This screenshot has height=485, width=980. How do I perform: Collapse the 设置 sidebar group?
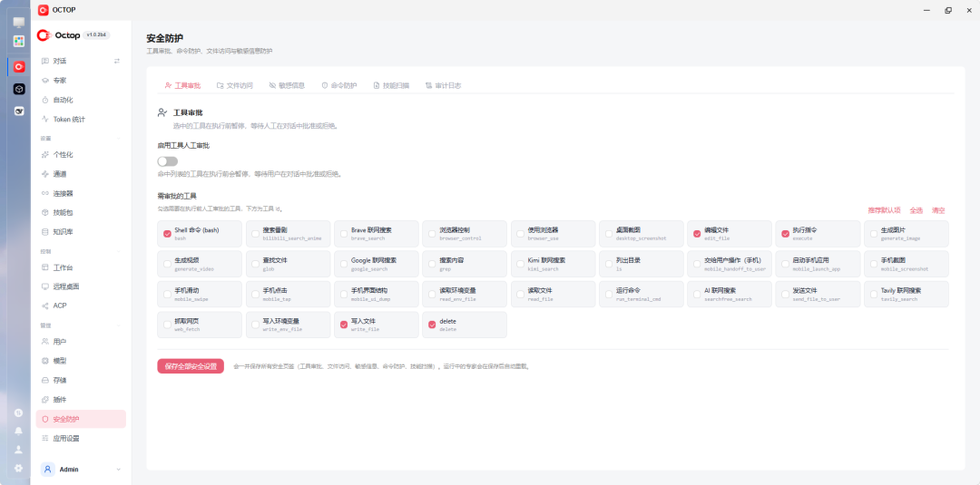119,139
